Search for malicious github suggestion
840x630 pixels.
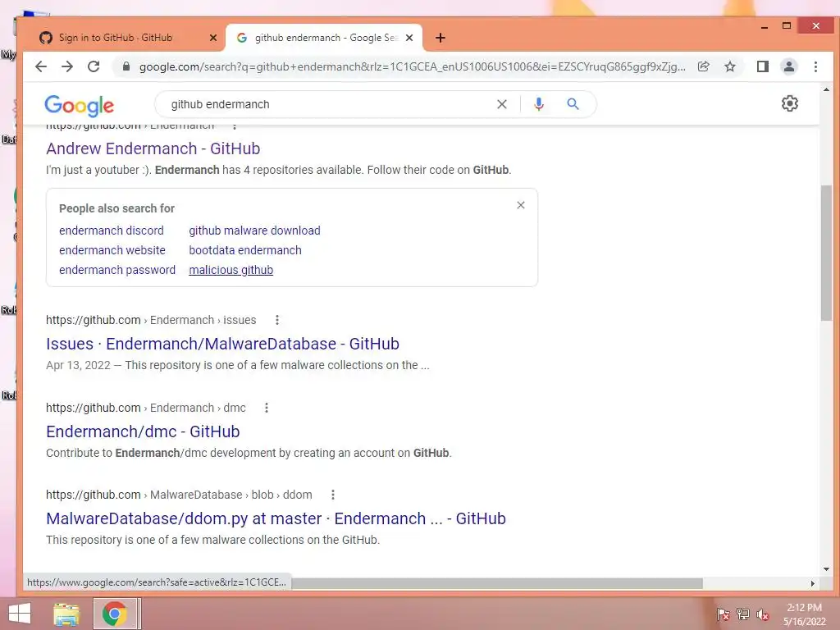tap(231, 270)
